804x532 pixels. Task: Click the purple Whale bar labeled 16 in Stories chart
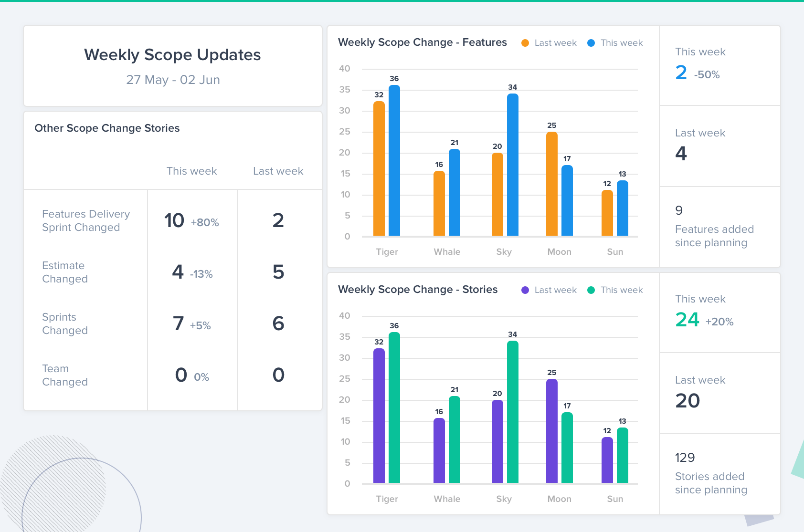click(439, 450)
